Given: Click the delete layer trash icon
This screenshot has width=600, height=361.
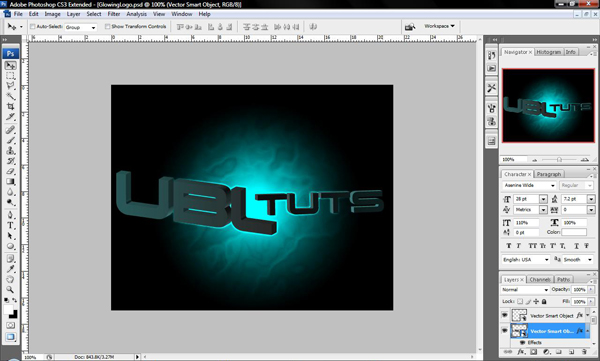Looking at the screenshot, I should coord(584,351).
